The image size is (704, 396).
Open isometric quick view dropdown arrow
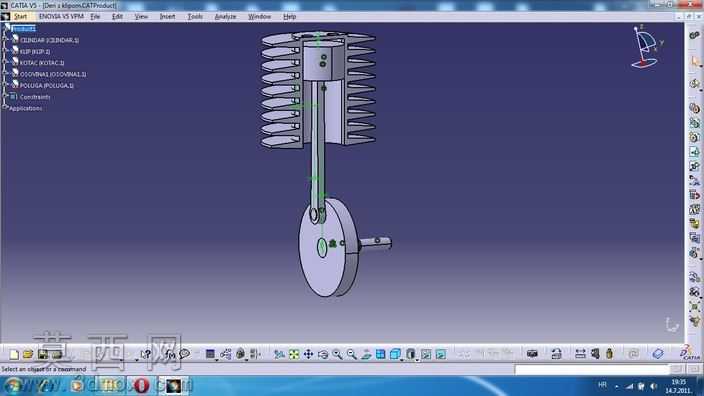click(x=401, y=360)
